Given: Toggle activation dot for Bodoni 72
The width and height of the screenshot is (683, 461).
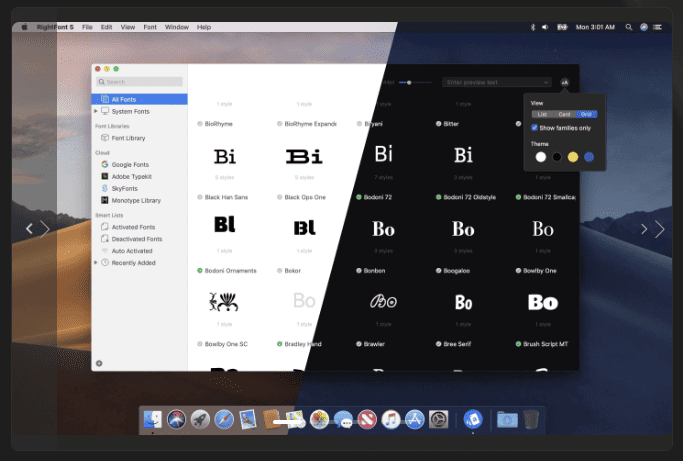Looking at the screenshot, I should pyautogui.click(x=358, y=197).
